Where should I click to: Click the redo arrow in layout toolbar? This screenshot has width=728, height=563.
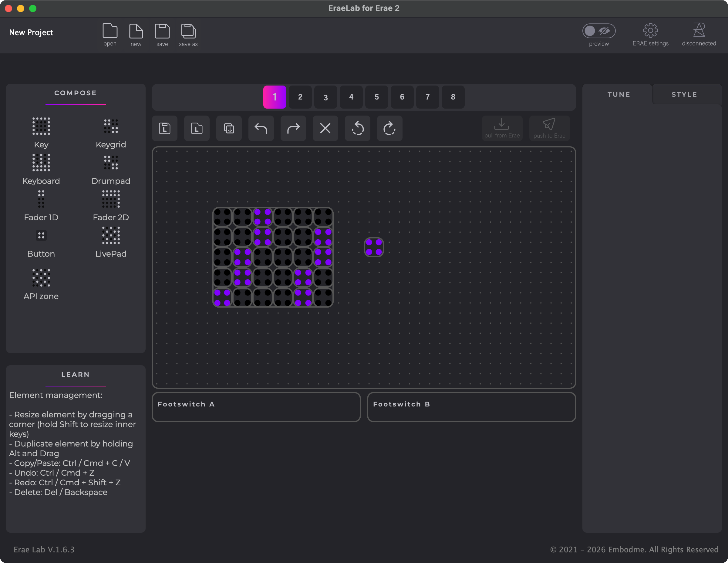pyautogui.click(x=293, y=128)
